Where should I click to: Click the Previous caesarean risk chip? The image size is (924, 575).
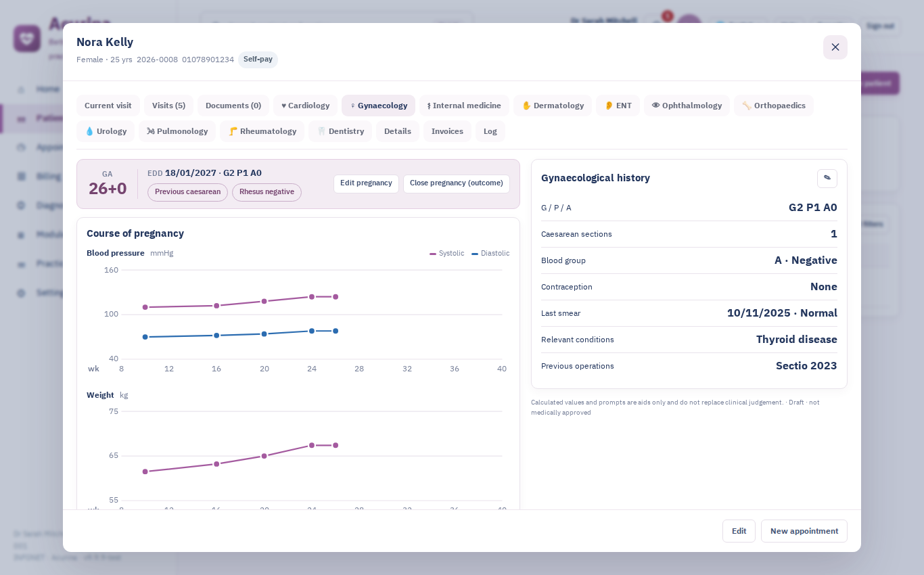point(187,192)
